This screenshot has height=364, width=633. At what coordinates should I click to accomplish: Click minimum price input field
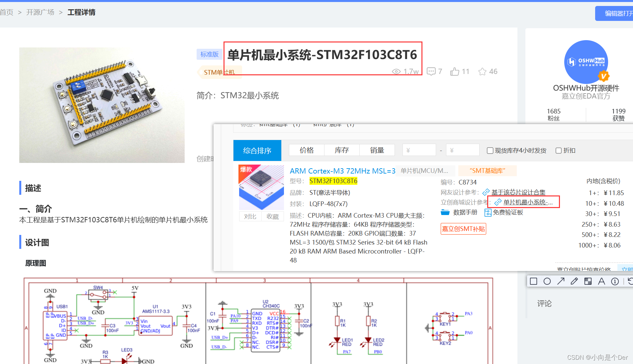point(419,150)
